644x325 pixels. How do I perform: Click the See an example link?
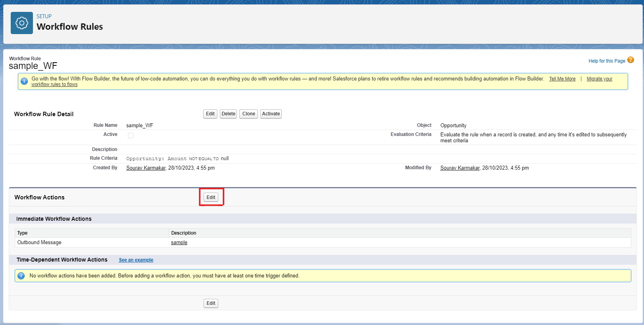[136, 260]
